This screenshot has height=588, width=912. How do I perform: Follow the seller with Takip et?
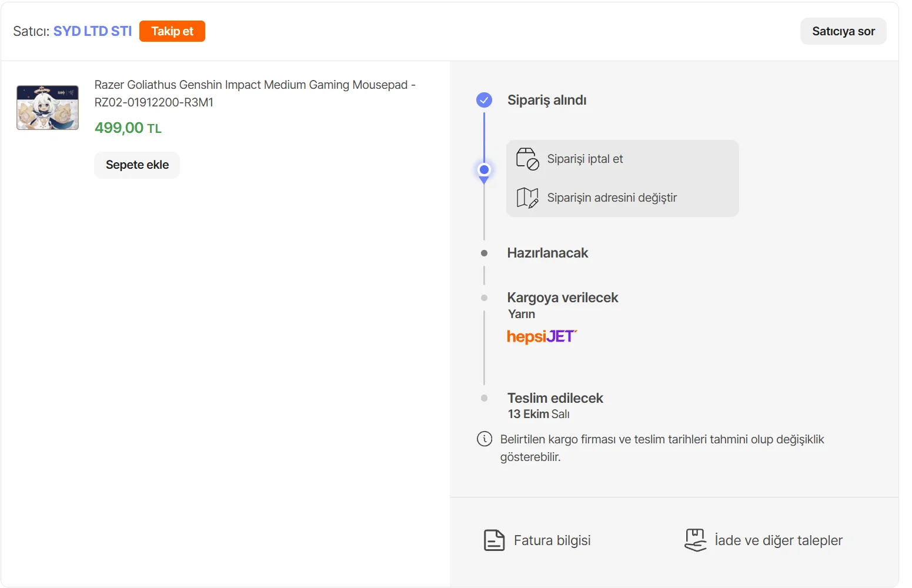[x=172, y=31]
